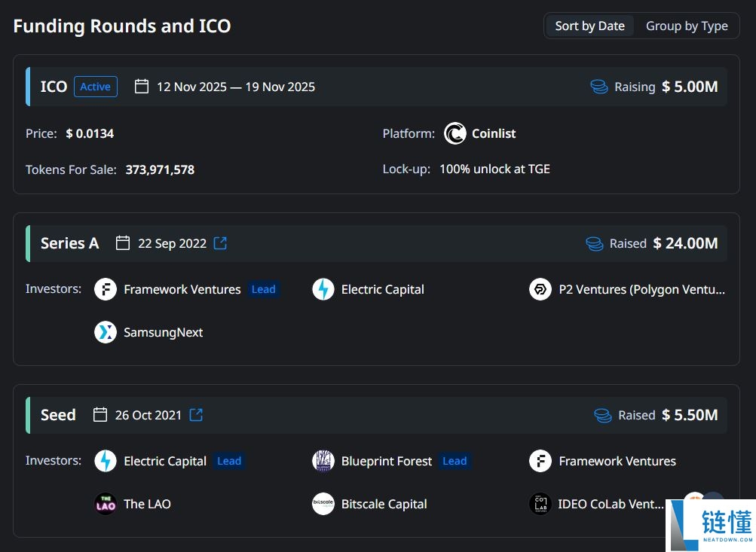This screenshot has height=552, width=756.
Task: Open Framework Ventures in Series A round
Action: click(182, 289)
